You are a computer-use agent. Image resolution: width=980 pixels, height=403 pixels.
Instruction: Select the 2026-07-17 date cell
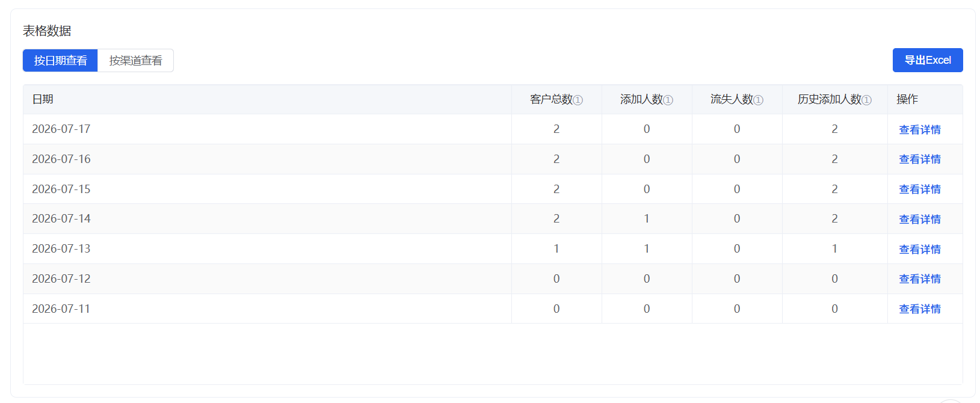[x=267, y=129]
